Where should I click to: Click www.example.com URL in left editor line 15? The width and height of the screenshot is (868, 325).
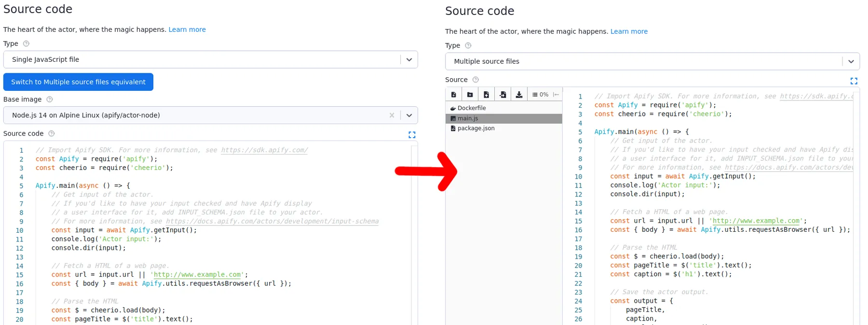tap(198, 275)
